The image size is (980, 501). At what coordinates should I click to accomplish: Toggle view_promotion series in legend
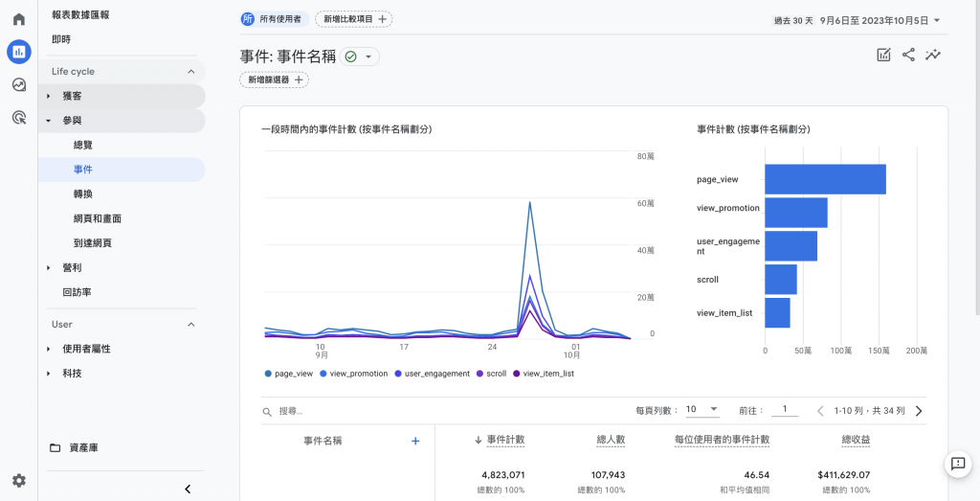[x=354, y=374]
